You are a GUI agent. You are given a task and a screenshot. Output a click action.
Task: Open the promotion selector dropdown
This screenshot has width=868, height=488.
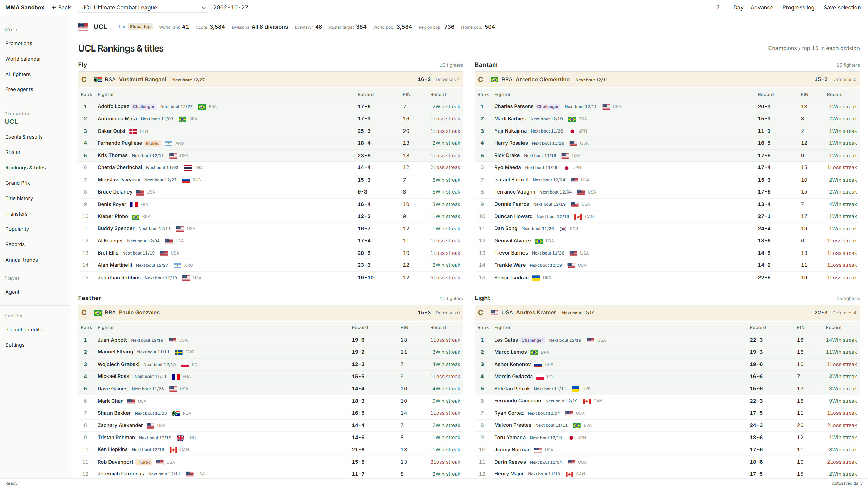tap(142, 7)
